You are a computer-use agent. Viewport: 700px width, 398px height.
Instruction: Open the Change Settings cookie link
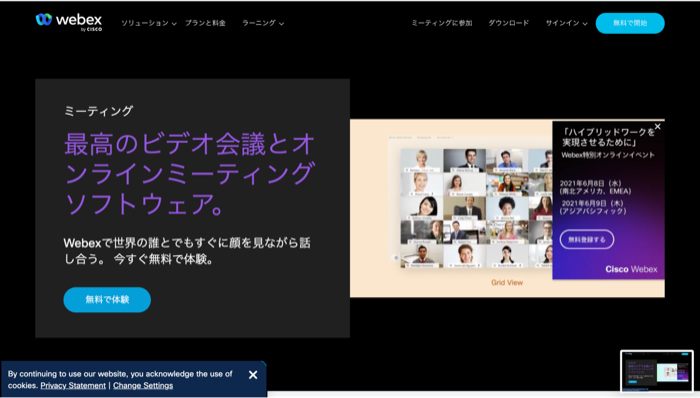tap(143, 386)
